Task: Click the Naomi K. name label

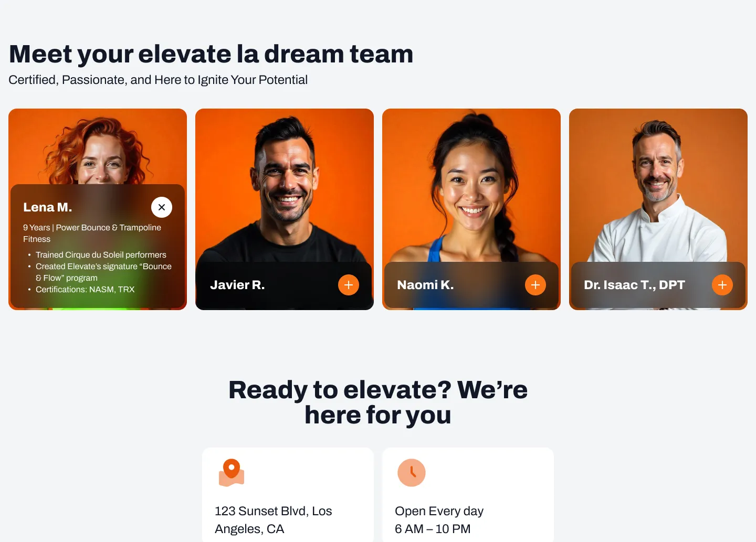Action: (x=425, y=285)
